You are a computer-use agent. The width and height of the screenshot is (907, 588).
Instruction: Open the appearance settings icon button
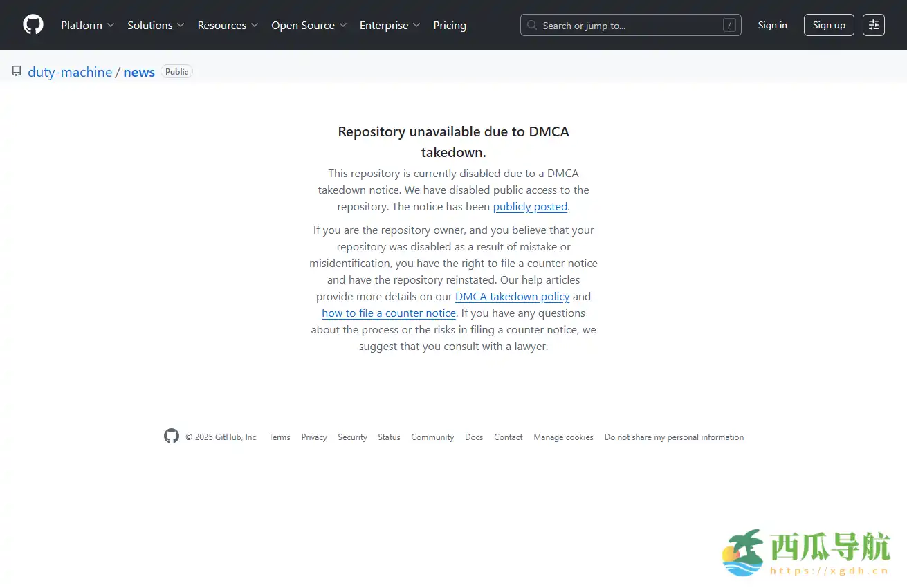click(x=873, y=25)
